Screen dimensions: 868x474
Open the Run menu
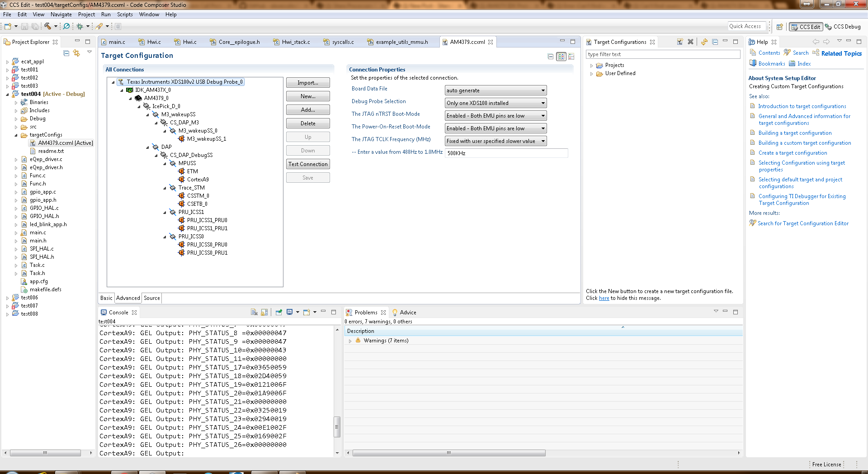[x=106, y=14]
